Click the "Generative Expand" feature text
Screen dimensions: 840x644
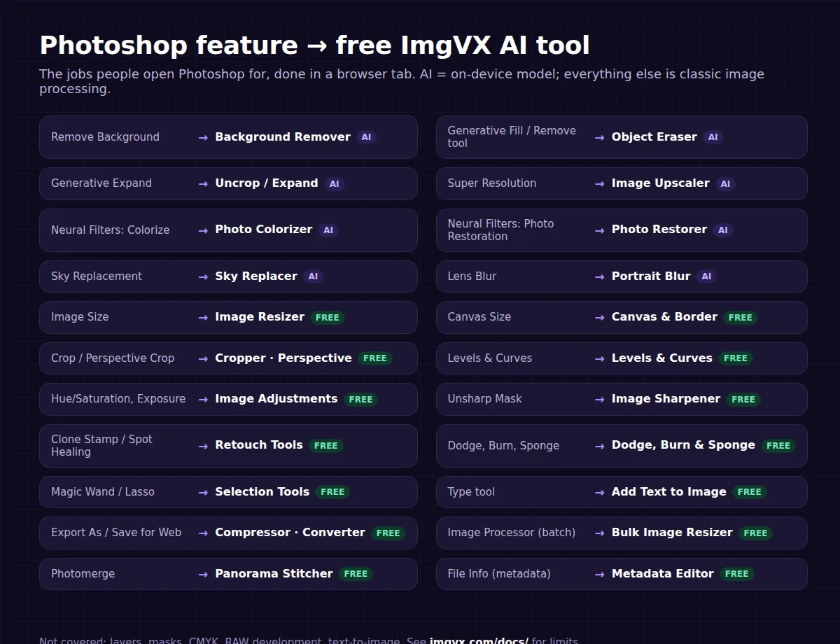[x=101, y=183]
